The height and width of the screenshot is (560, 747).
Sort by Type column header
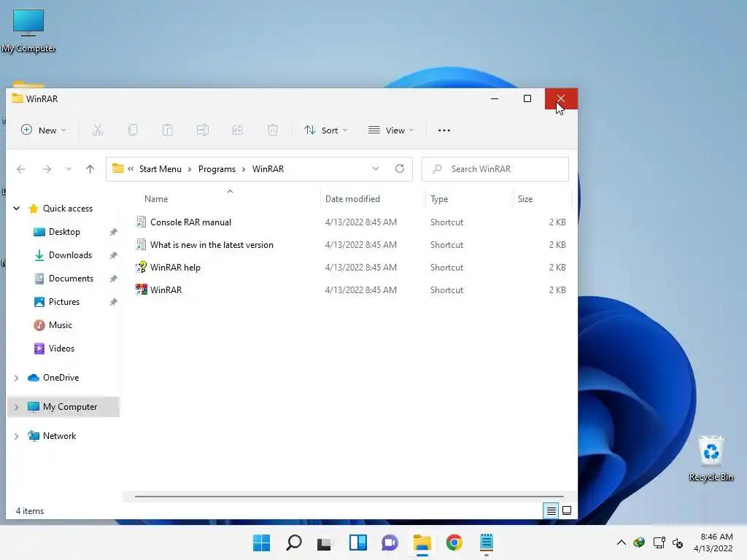click(x=439, y=199)
